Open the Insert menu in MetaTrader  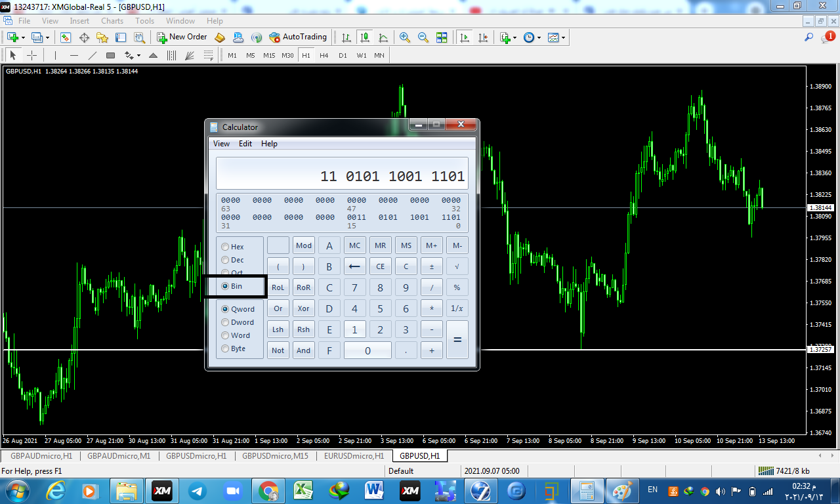pos(79,21)
